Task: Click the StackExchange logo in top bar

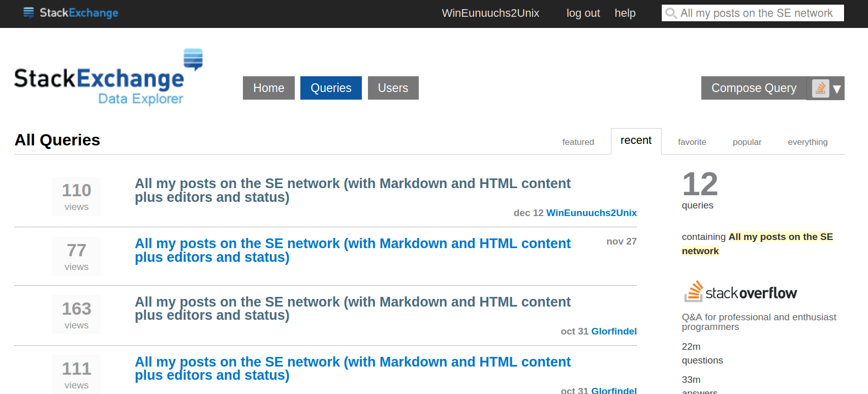Action: [x=71, y=13]
